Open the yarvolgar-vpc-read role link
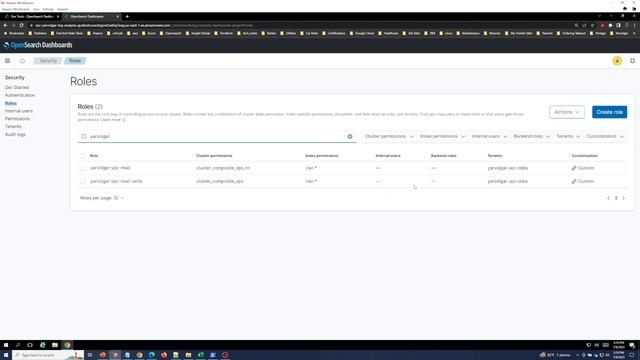Screen dimensions: 640x360 (x=110, y=168)
